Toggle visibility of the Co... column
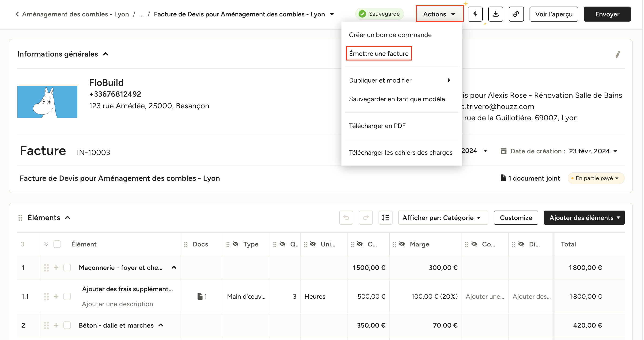 474,244
